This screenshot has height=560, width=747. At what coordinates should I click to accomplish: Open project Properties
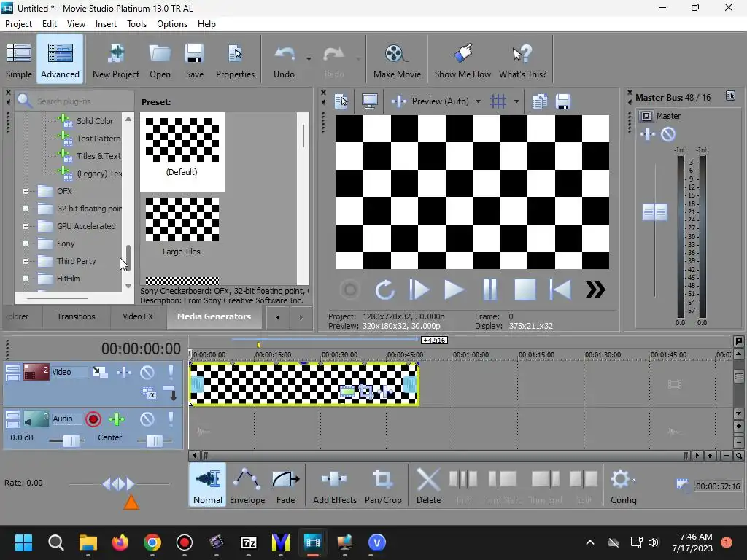[235, 60]
